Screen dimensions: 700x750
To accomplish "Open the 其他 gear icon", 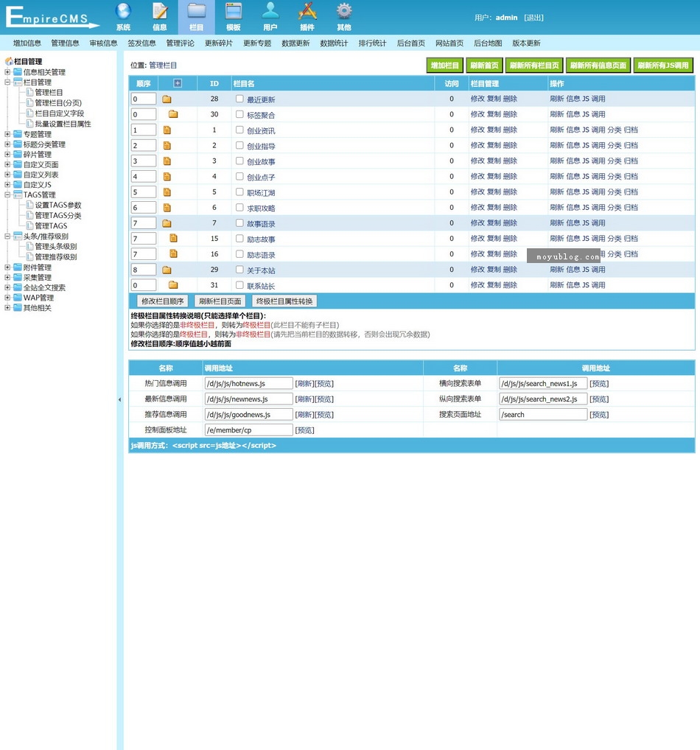I will tap(344, 11).
